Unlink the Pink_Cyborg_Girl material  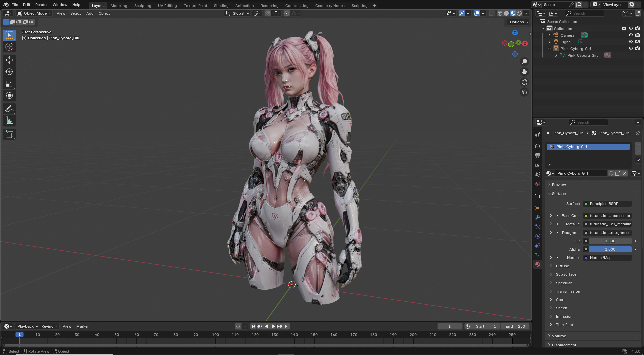[x=625, y=173]
